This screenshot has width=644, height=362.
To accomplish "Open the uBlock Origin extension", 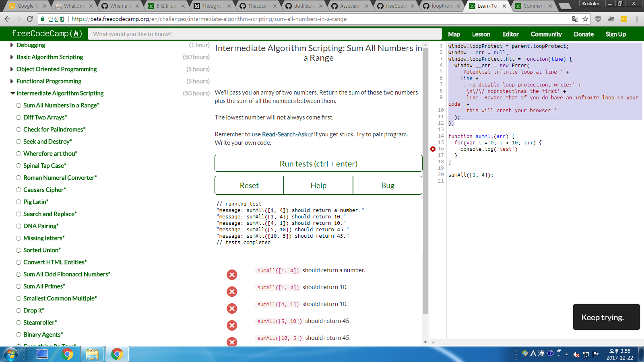I will pos(598,19).
